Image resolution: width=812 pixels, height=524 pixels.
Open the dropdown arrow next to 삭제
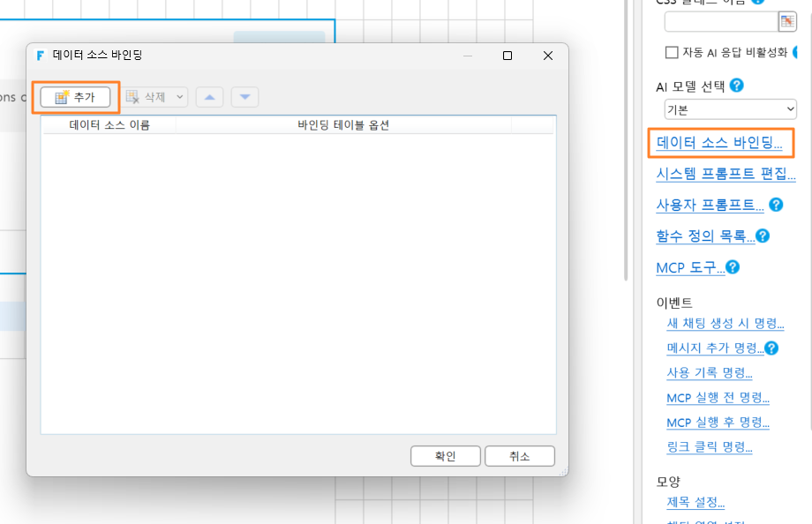tap(180, 97)
